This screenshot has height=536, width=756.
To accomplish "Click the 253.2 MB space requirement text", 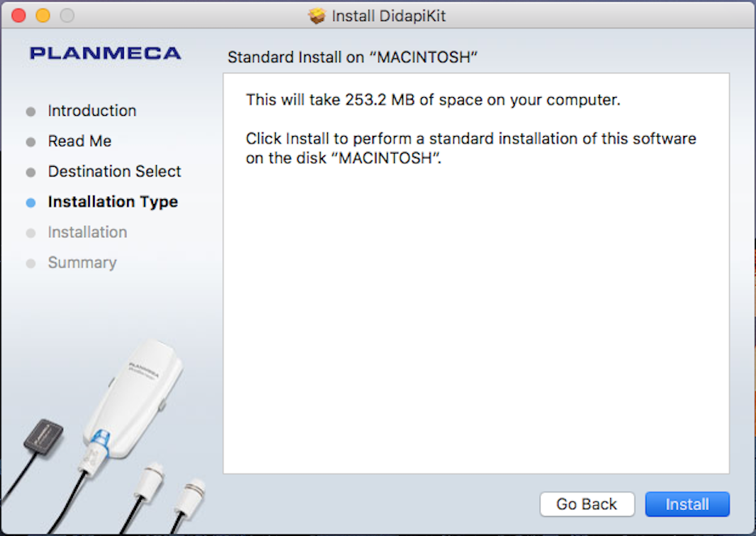I will [433, 101].
